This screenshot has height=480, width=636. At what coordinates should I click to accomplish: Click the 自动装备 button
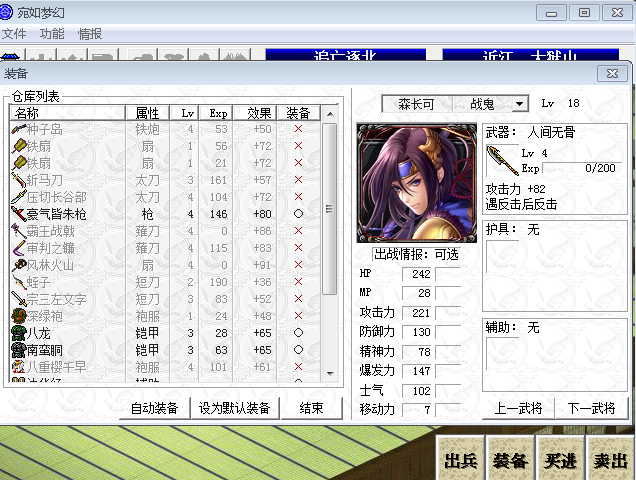[154, 408]
